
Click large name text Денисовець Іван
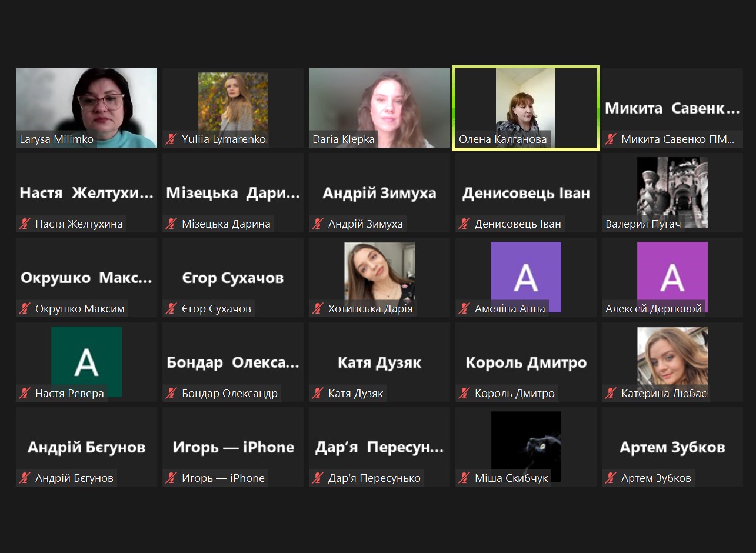526,193
